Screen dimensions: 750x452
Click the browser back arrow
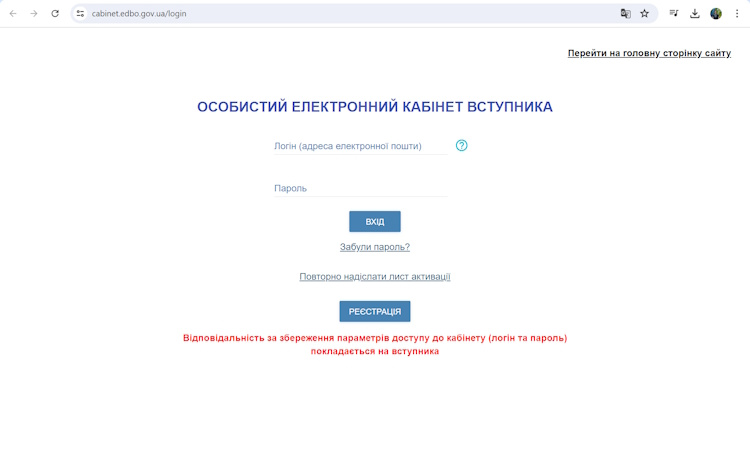tap(13, 13)
